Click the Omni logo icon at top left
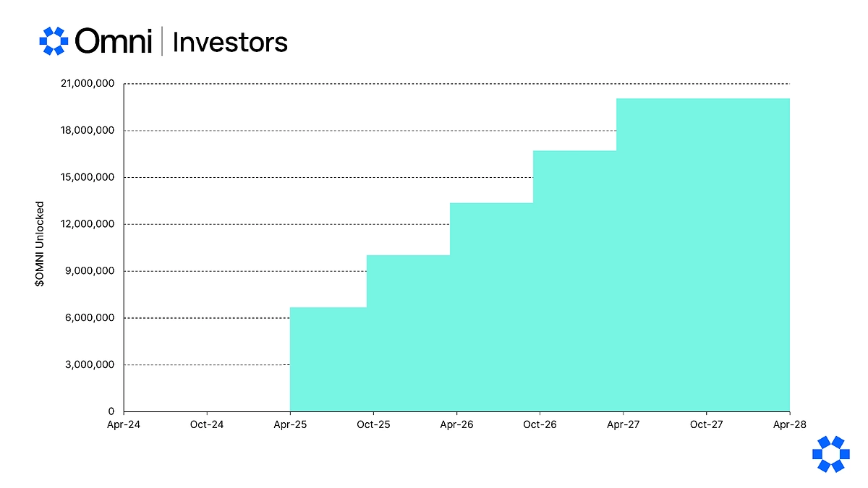Viewport: 868px width, 488px height. pos(54,41)
